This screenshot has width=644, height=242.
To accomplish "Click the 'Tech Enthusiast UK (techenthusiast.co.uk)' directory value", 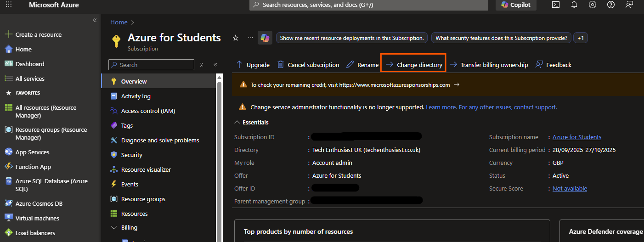I will tap(366, 150).
